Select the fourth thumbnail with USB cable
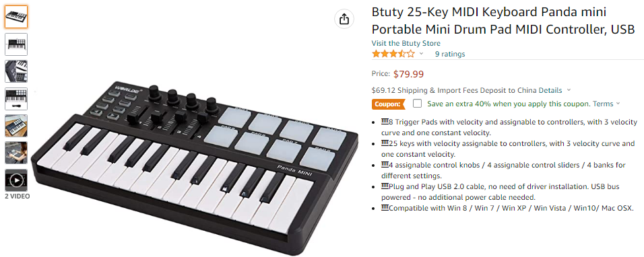The height and width of the screenshot is (257, 644). pyautogui.click(x=16, y=98)
